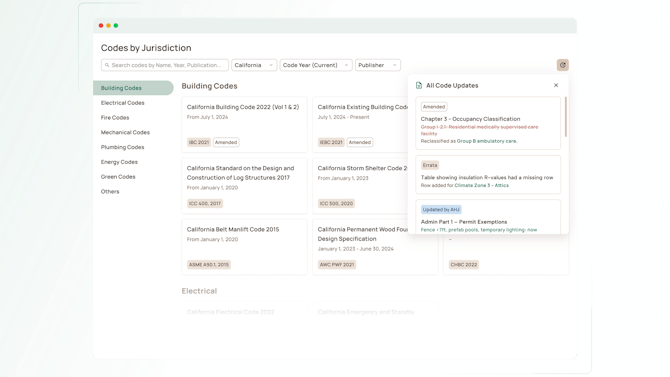Select Building Codes in the sidebar

point(133,88)
